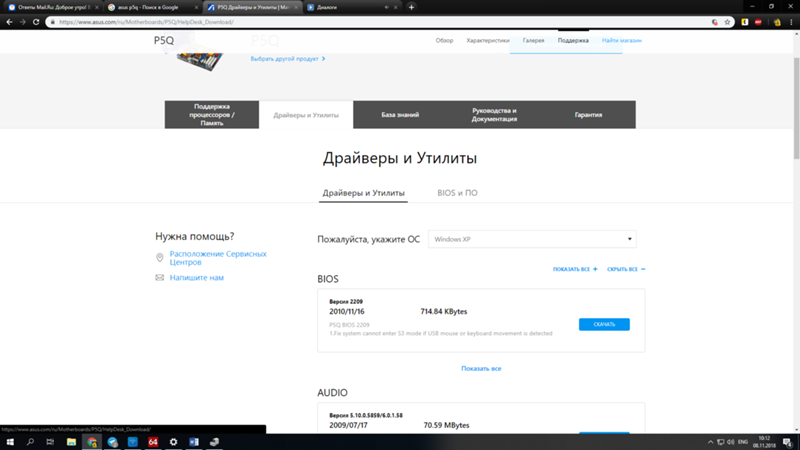Click the yellow extension icon in toolbar
Image resolution: width=800 pixels, height=450 pixels.
tap(745, 22)
